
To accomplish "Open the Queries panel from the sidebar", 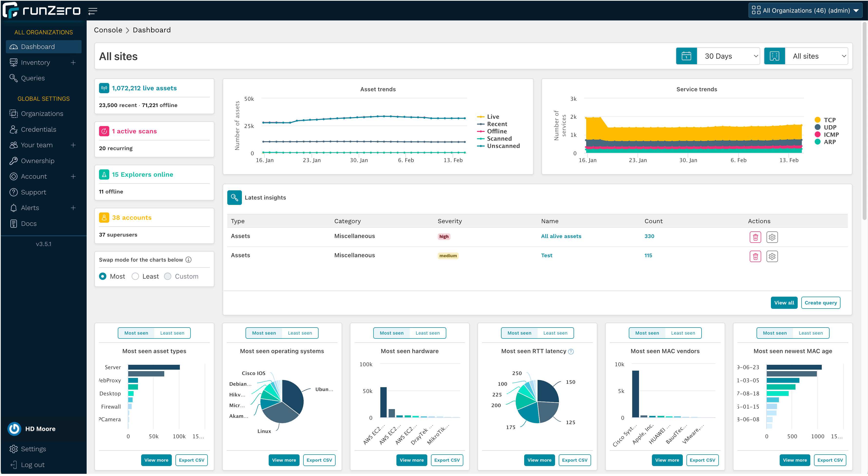I will click(x=33, y=78).
